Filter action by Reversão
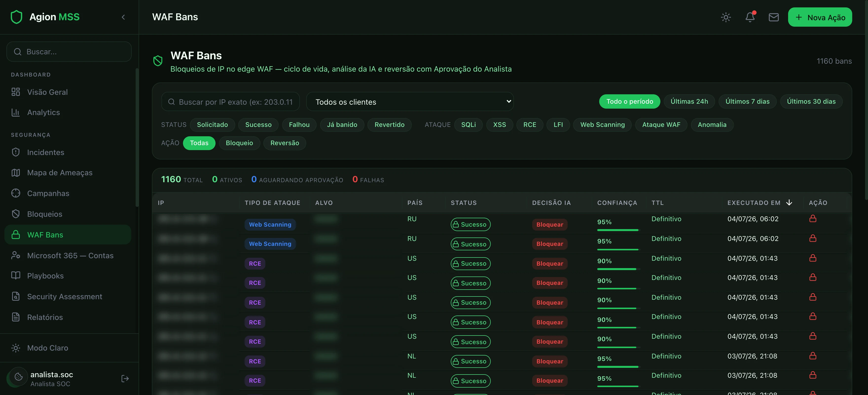The image size is (868, 395). click(285, 143)
